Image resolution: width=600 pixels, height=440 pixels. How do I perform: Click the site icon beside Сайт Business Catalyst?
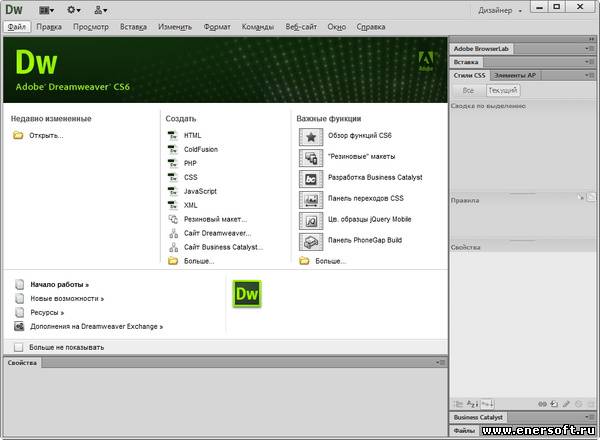point(173,247)
